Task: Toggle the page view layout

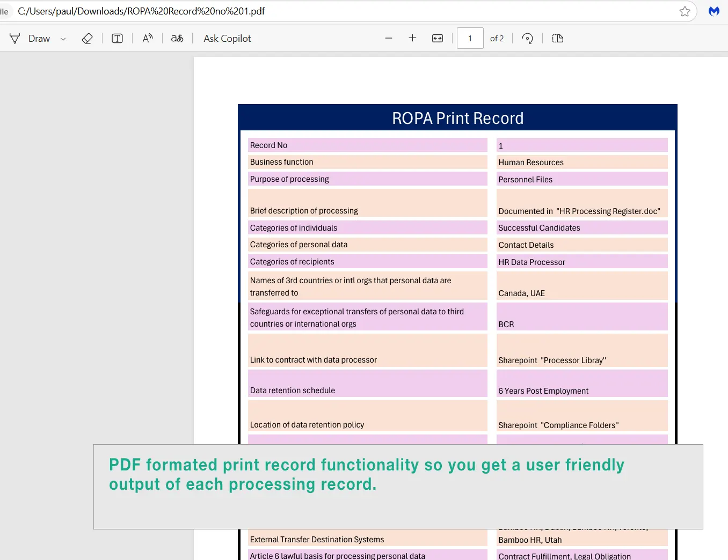Action: (x=557, y=38)
